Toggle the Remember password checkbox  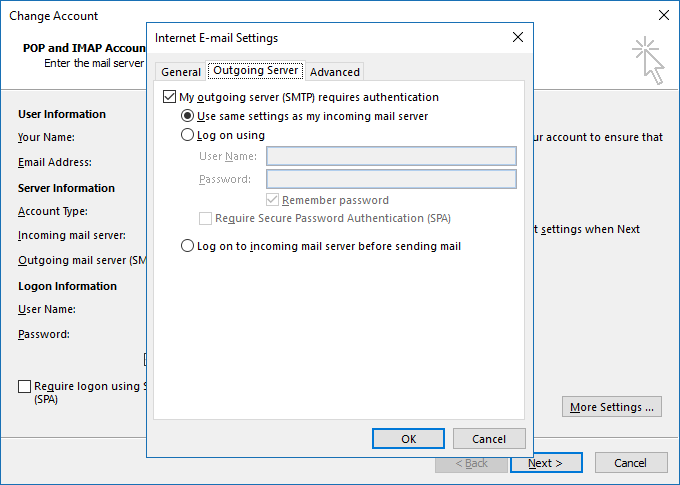(x=272, y=200)
